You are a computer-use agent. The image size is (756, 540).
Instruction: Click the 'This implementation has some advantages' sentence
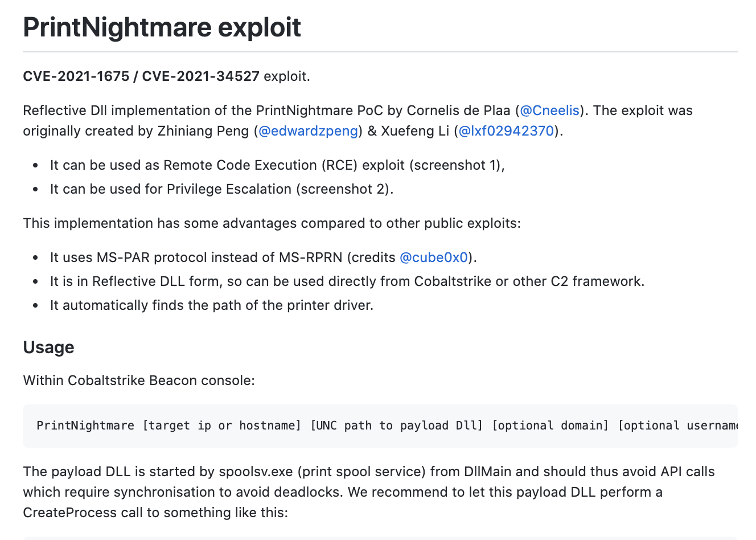(x=272, y=223)
